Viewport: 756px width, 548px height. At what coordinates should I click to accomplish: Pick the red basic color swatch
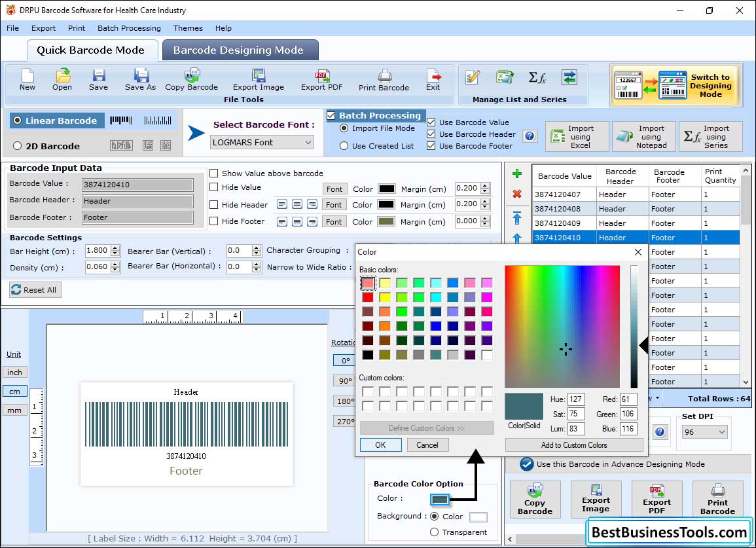click(368, 297)
